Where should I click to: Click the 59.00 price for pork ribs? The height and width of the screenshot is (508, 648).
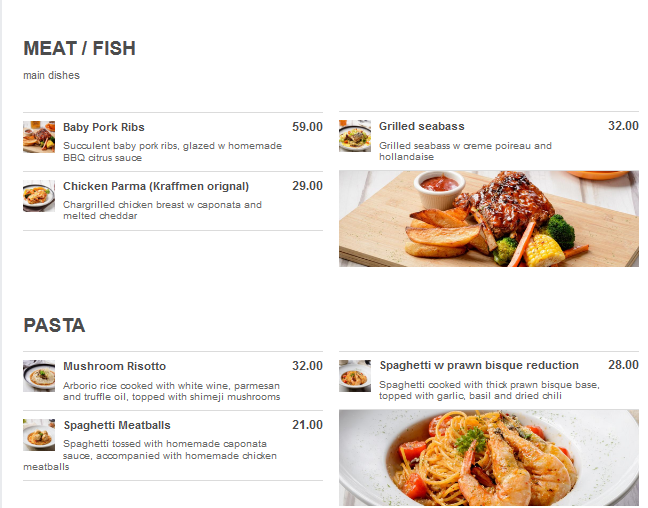coord(307,127)
